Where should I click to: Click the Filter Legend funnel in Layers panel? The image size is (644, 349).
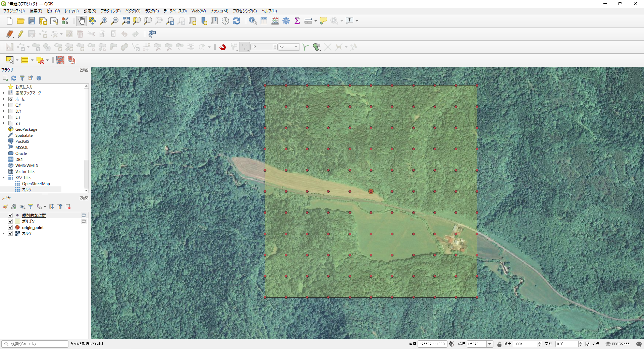[31, 207]
